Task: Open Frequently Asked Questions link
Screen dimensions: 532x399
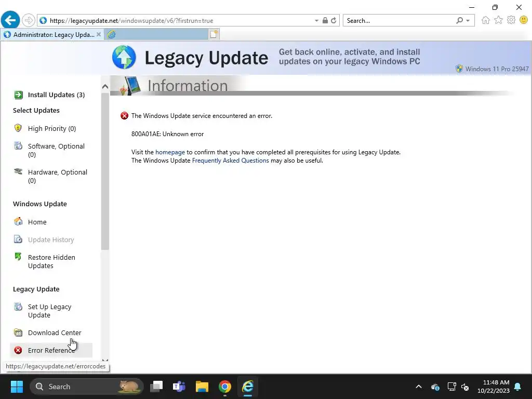Action: 230,161
